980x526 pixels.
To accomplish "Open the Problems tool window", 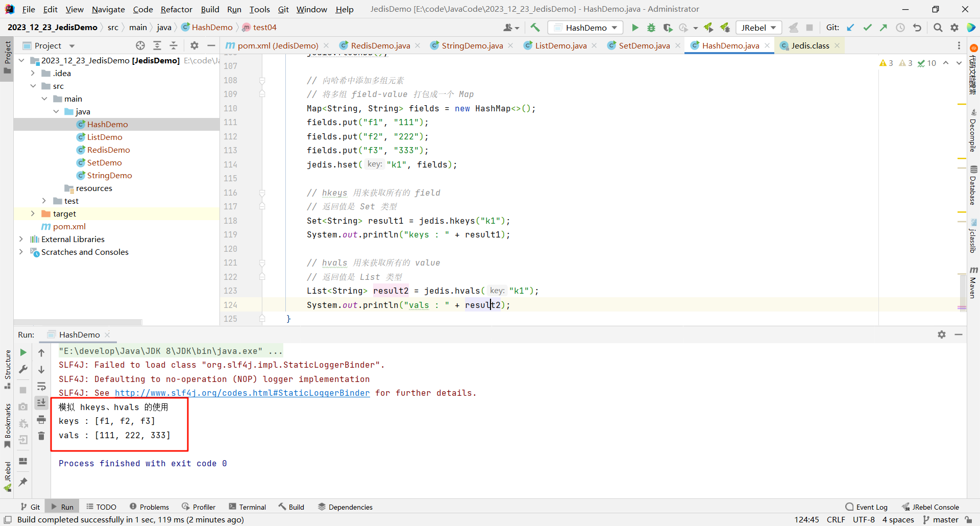I will click(x=149, y=507).
